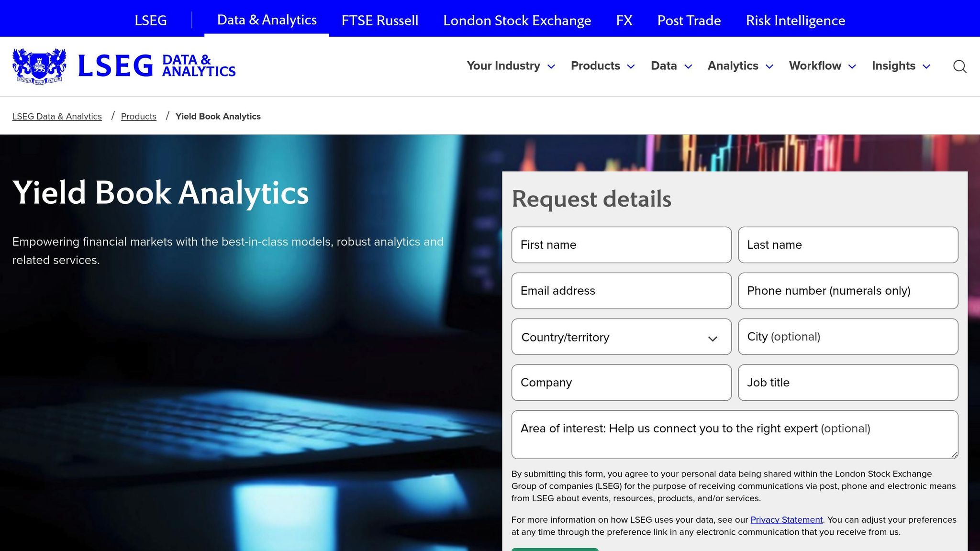980x551 pixels.
Task: Click the Yield Book Analytics page heading
Action: (161, 193)
